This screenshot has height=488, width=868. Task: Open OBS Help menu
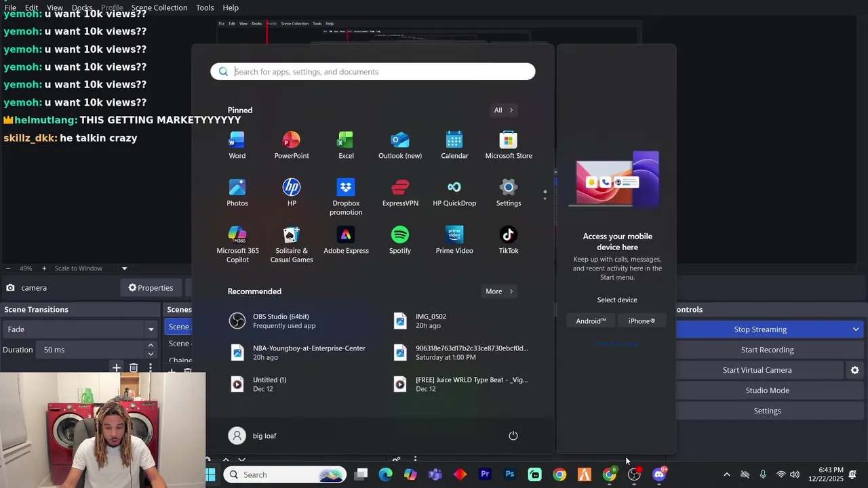click(231, 7)
